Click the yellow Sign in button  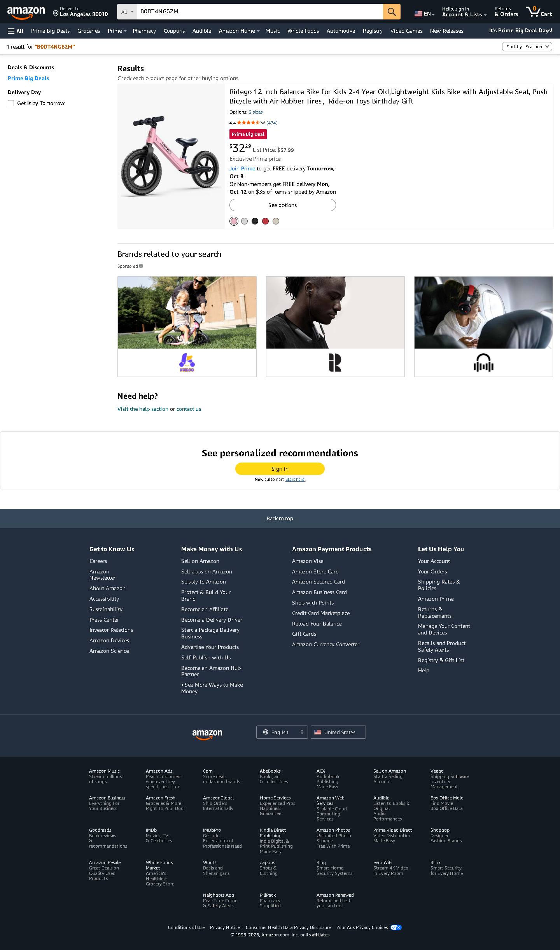coord(280,469)
